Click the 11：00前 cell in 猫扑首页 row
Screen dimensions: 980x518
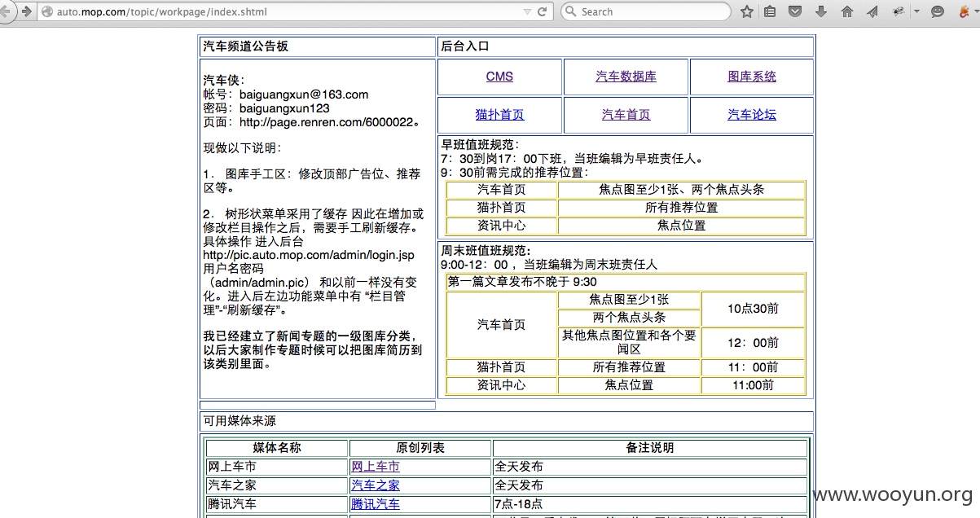pyautogui.click(x=753, y=367)
